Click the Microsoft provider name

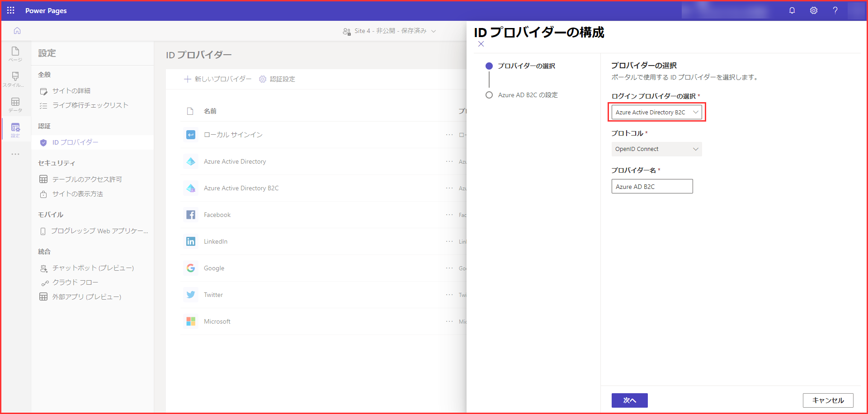(217, 321)
